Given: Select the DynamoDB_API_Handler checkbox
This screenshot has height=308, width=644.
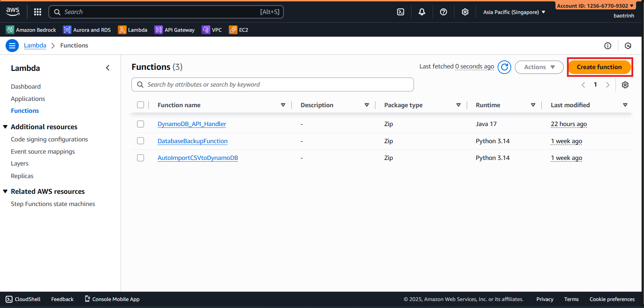Looking at the screenshot, I should click(141, 124).
